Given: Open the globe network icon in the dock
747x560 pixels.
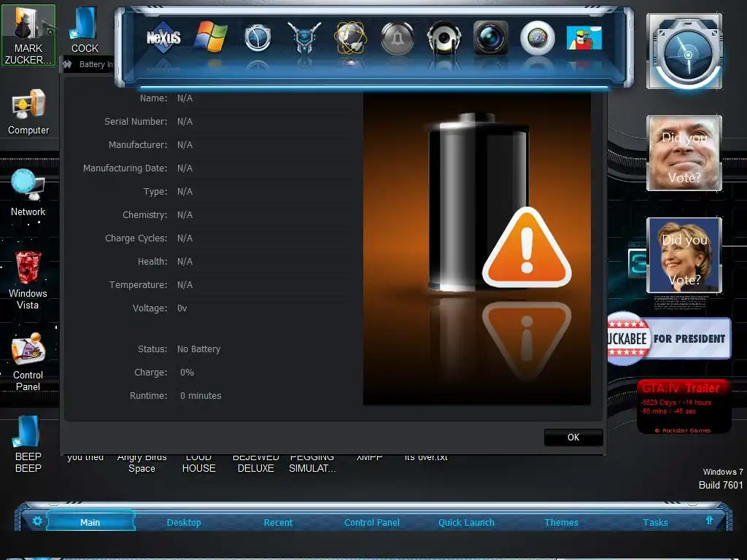Looking at the screenshot, I should (x=351, y=38).
